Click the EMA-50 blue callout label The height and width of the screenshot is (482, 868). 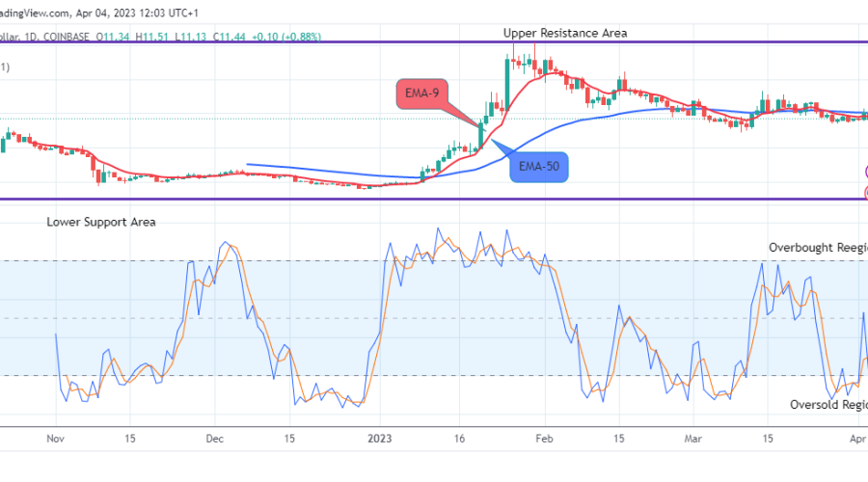click(538, 167)
